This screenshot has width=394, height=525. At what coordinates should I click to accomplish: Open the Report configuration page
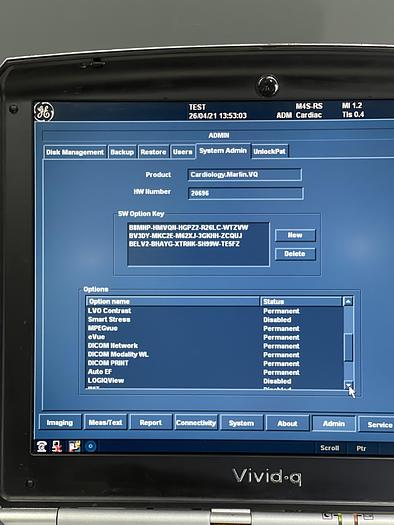pyautogui.click(x=151, y=423)
